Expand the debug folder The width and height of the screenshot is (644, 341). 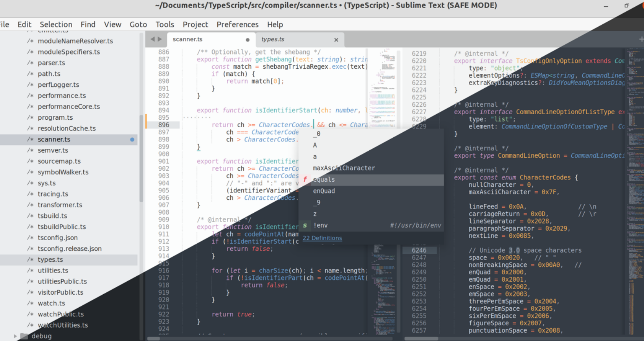[15, 336]
